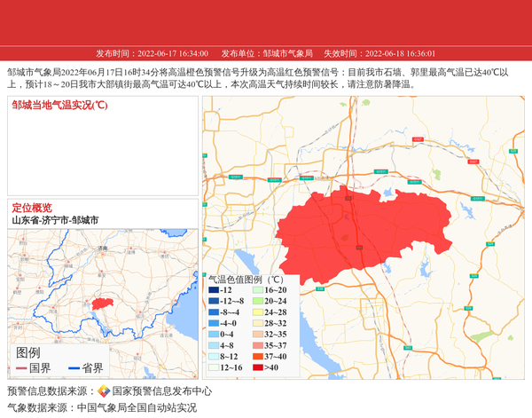Select the -12 dark blue legend swatch

(214, 290)
